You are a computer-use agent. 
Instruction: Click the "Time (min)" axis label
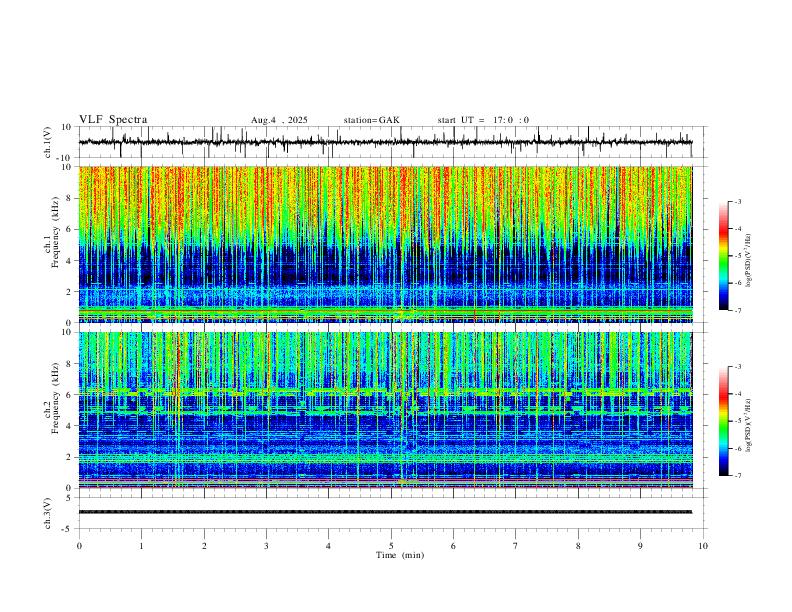(x=400, y=555)
